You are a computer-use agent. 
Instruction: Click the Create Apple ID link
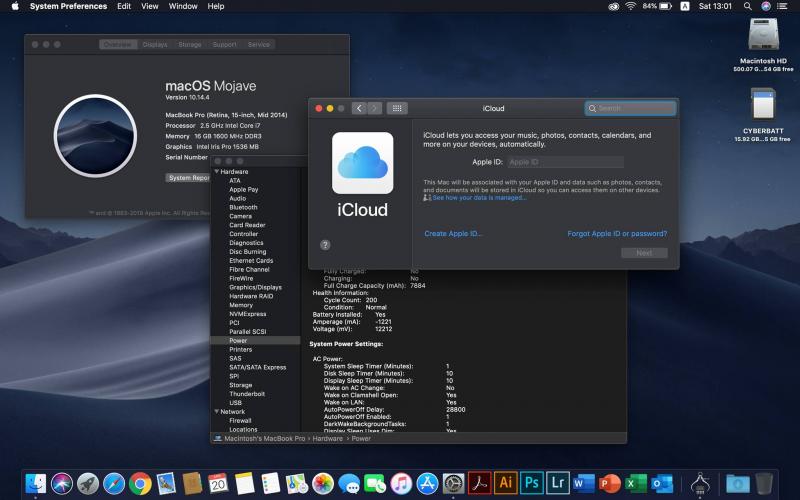[453, 234]
